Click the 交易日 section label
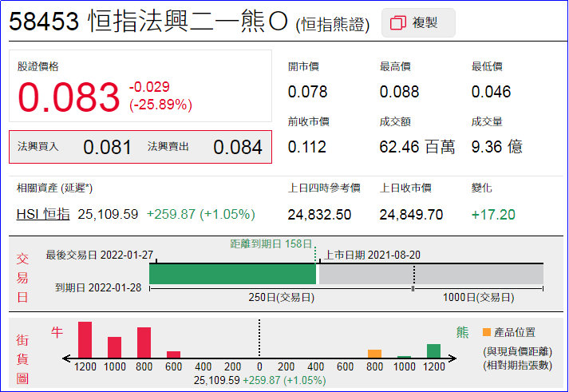The height and width of the screenshot is (392, 569). coord(22,278)
